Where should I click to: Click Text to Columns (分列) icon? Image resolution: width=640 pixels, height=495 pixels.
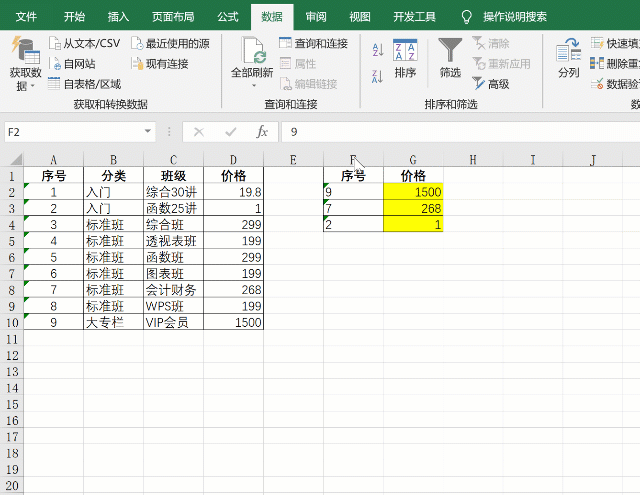tap(568, 59)
